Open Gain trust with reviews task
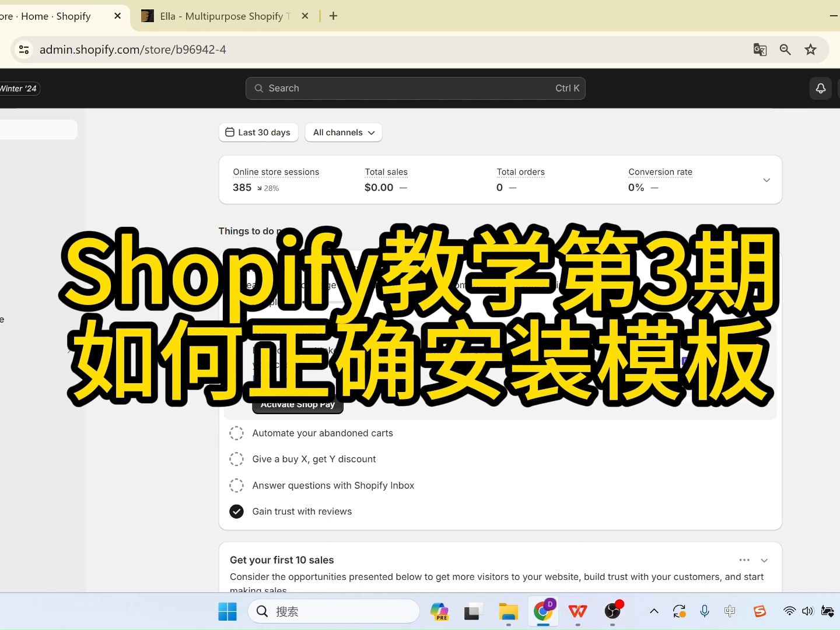This screenshot has height=630, width=840. pyautogui.click(x=302, y=512)
